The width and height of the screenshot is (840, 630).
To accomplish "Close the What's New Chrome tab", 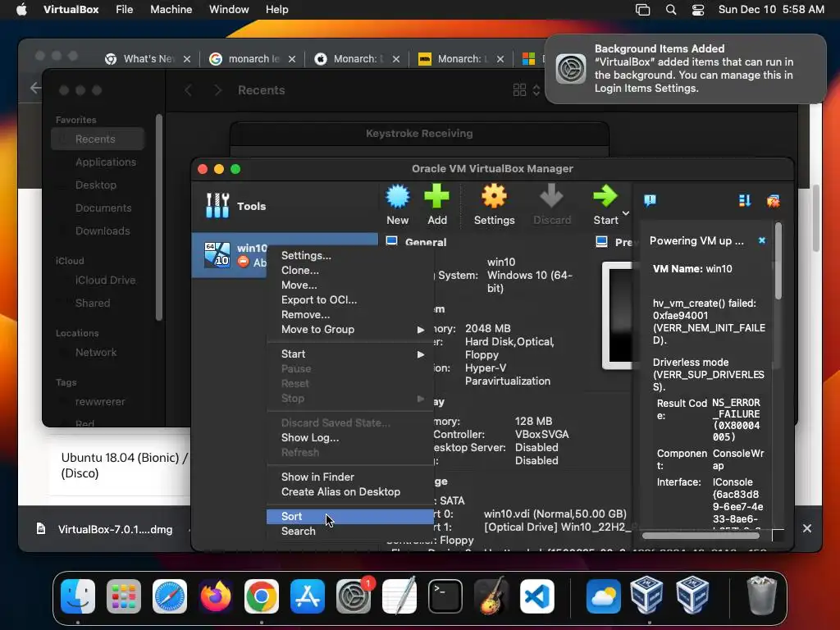I will [x=187, y=59].
